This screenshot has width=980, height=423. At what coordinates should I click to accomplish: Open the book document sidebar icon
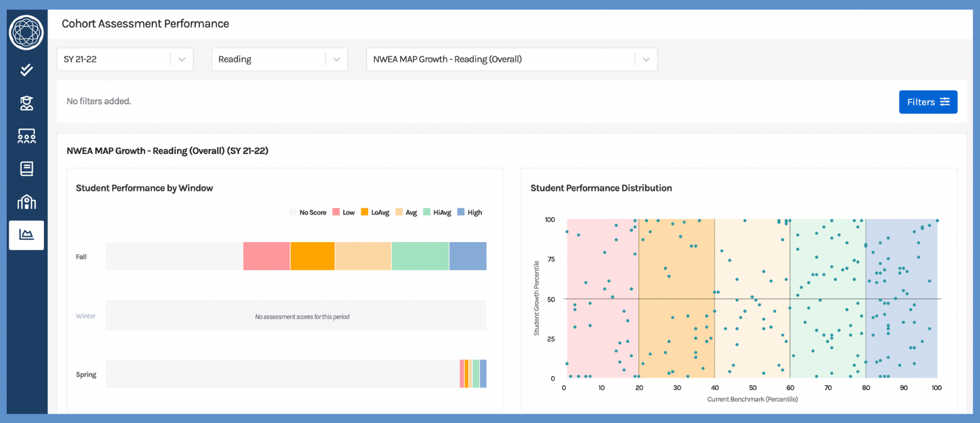click(26, 169)
